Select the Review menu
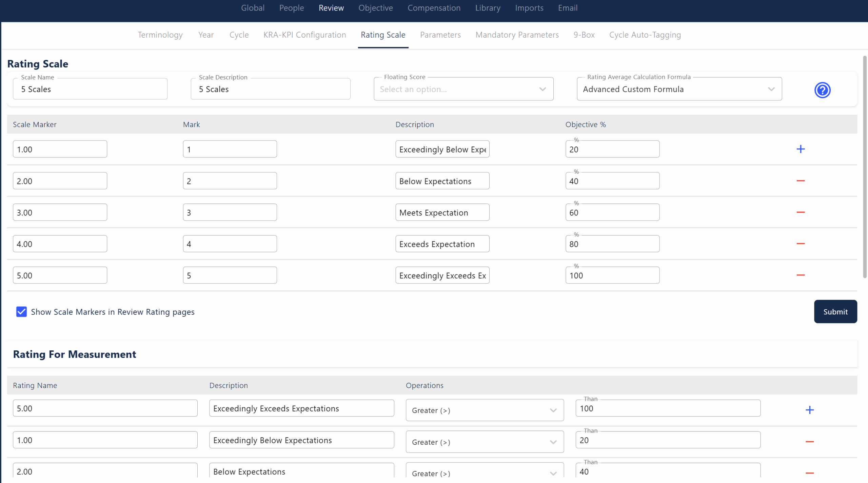 pos(331,8)
